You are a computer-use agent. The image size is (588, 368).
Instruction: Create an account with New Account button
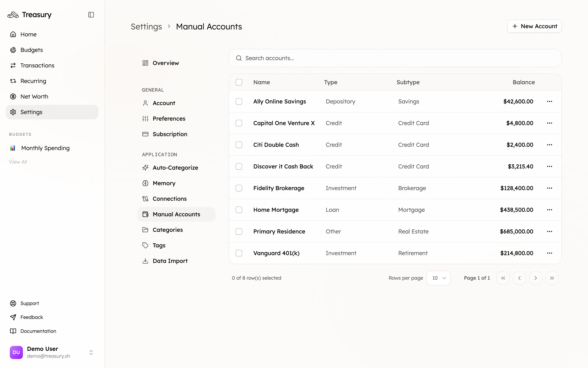pyautogui.click(x=534, y=26)
